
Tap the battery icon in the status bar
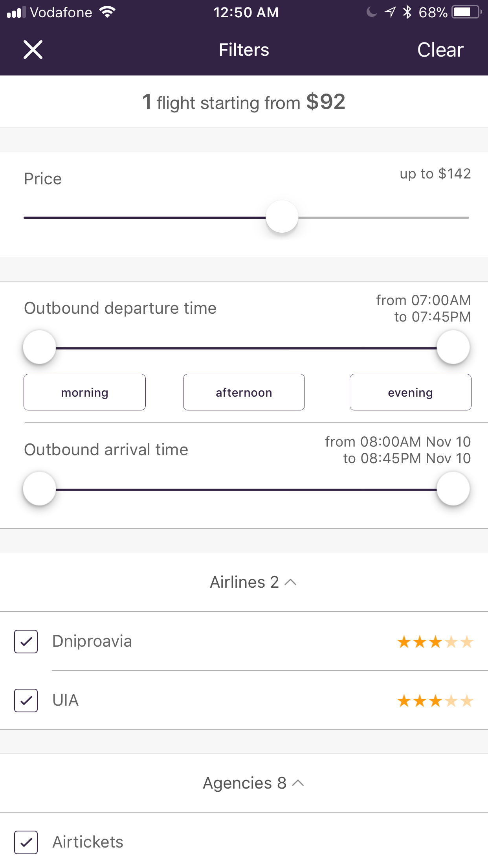pos(467,12)
